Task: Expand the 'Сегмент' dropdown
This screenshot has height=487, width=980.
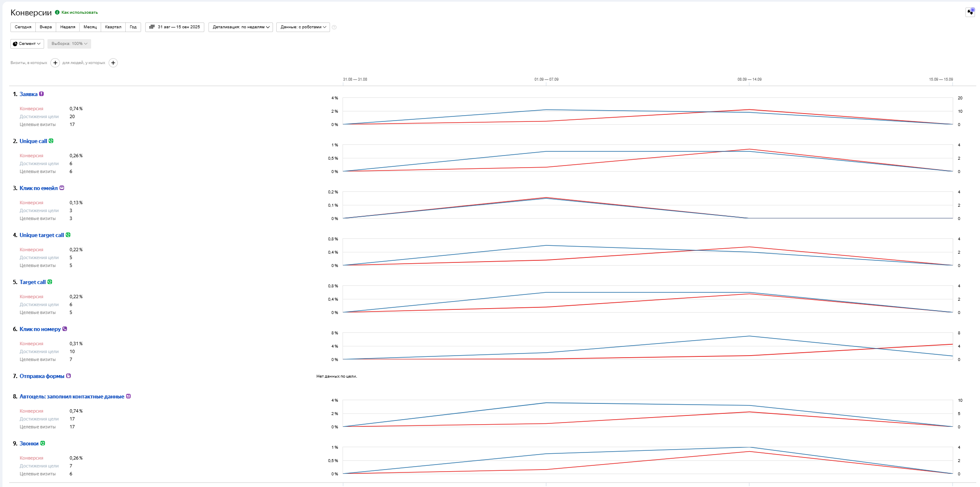Action: coord(27,44)
